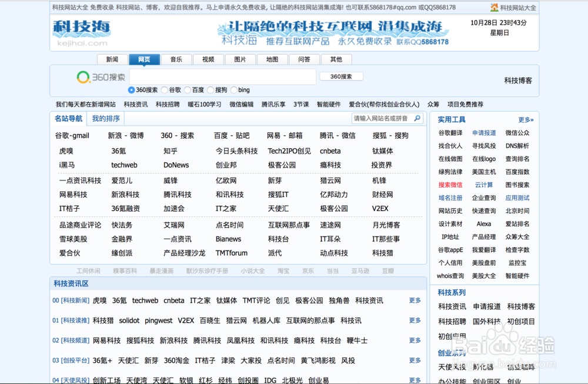Open the Alexa tool link
This screenshot has width=588, height=384.
pyautogui.click(x=484, y=224)
